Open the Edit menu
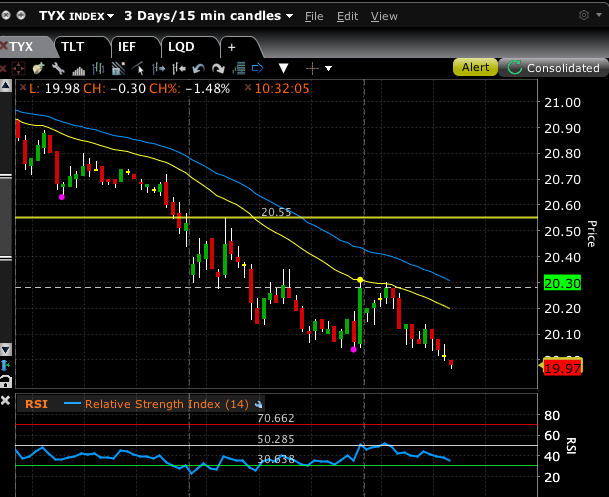Viewport: 609px width, 497px height. coord(347,16)
